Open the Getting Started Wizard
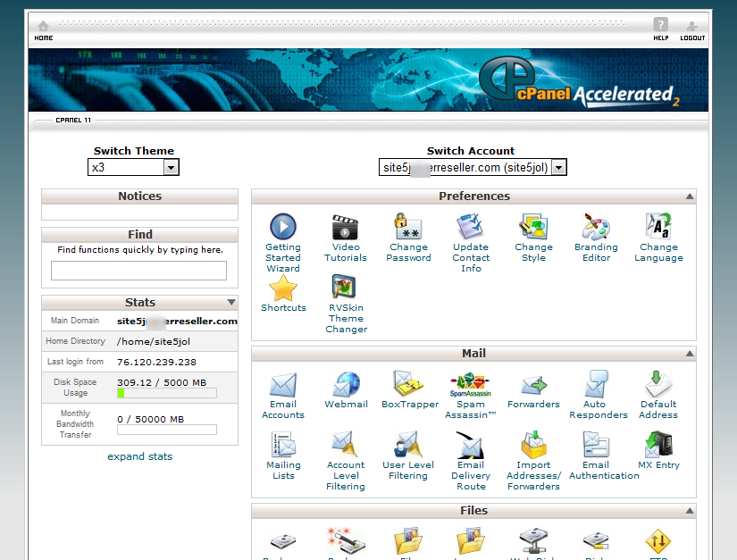The height and width of the screenshot is (560, 737). (283, 243)
